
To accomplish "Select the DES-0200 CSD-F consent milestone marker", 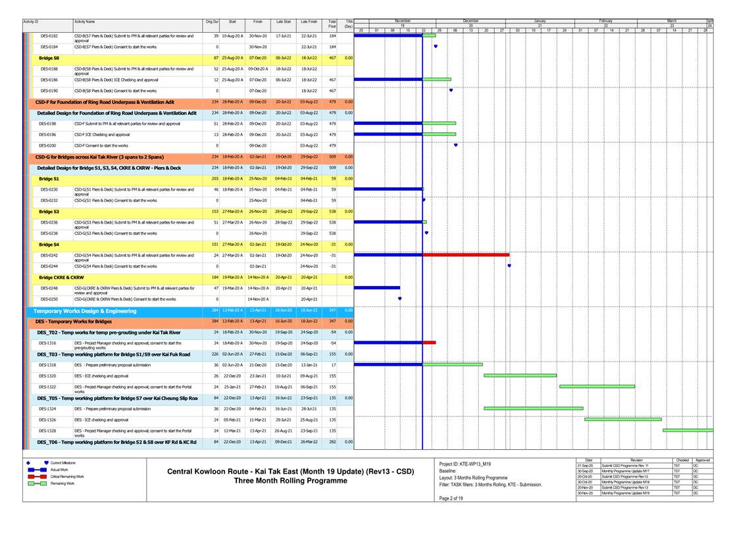I will pos(456,145).
